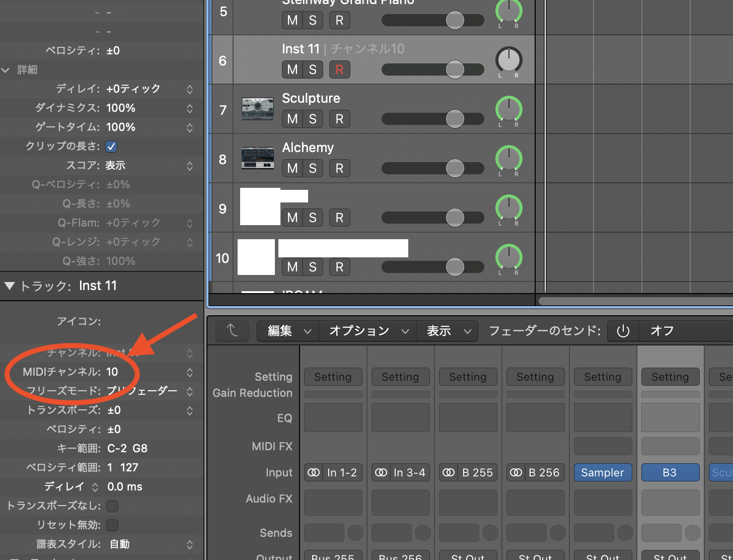The image size is (733, 560).
Task: Solo the Inst 11 track
Action: click(313, 69)
